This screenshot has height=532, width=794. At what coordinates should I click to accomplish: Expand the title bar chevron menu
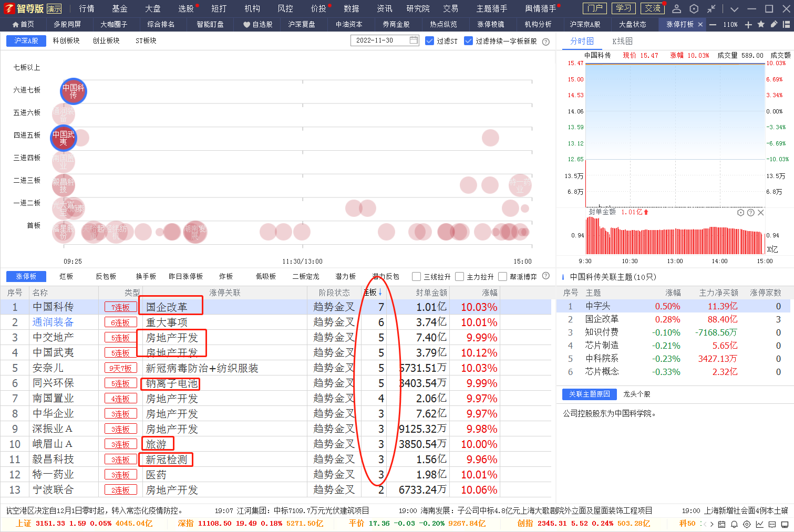point(735,9)
